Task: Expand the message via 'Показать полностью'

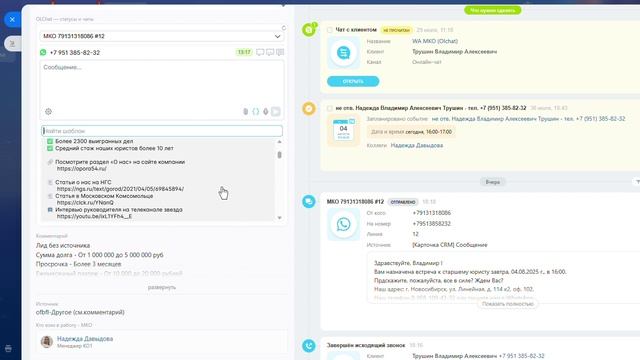Action: point(507,304)
